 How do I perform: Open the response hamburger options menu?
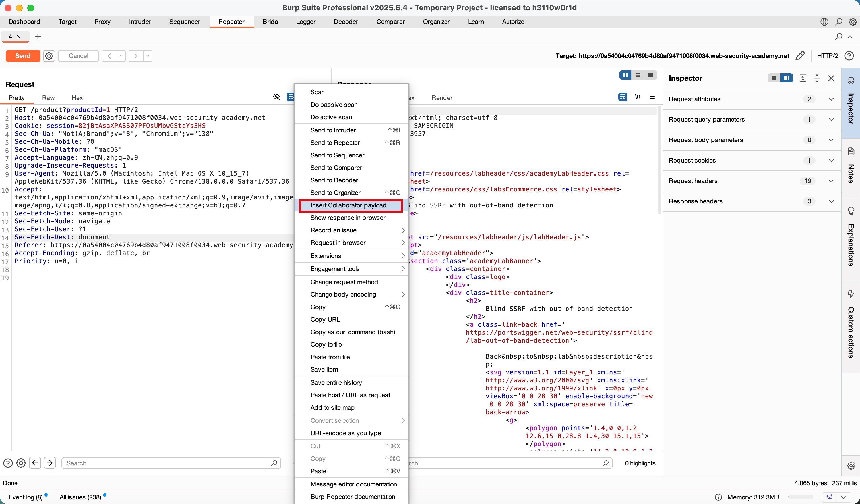click(x=652, y=97)
